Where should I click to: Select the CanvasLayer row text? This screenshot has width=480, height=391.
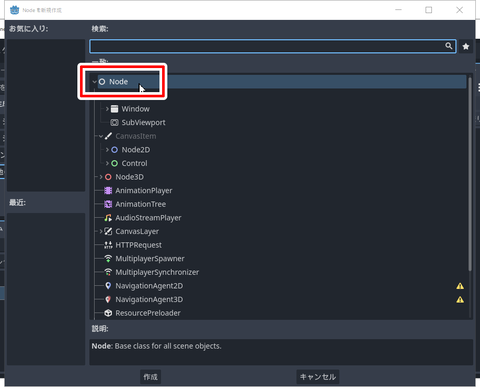tap(137, 231)
